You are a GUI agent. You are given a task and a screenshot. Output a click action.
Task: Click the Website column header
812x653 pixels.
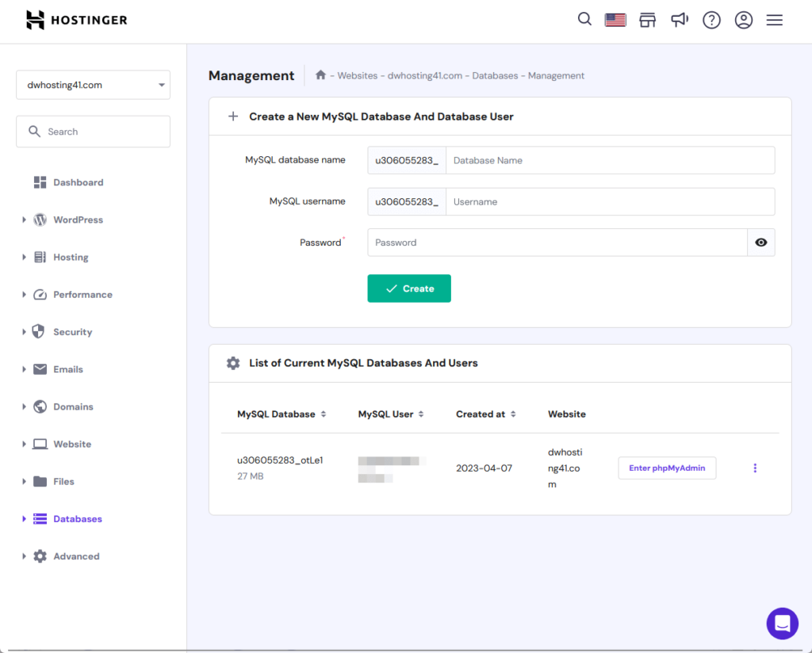566,414
